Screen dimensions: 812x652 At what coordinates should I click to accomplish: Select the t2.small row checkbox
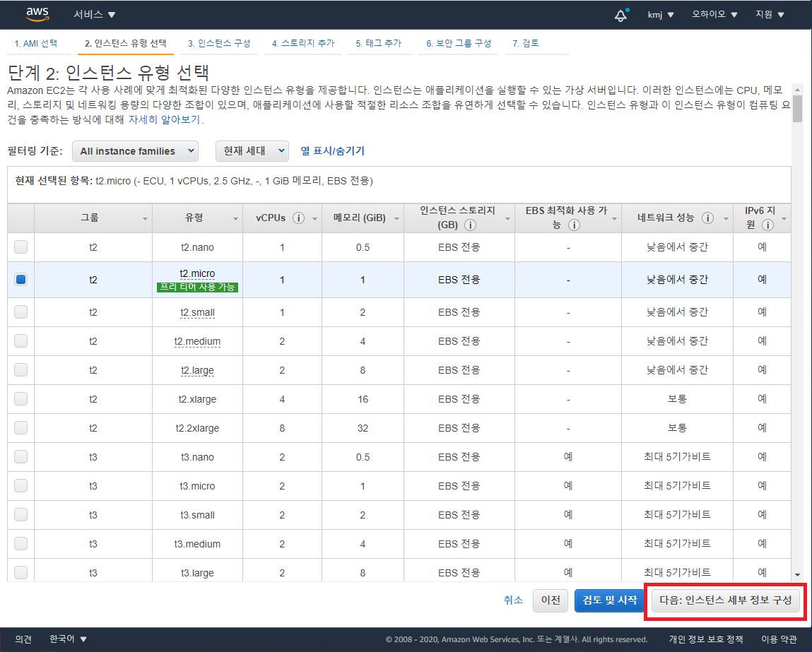[x=20, y=312]
